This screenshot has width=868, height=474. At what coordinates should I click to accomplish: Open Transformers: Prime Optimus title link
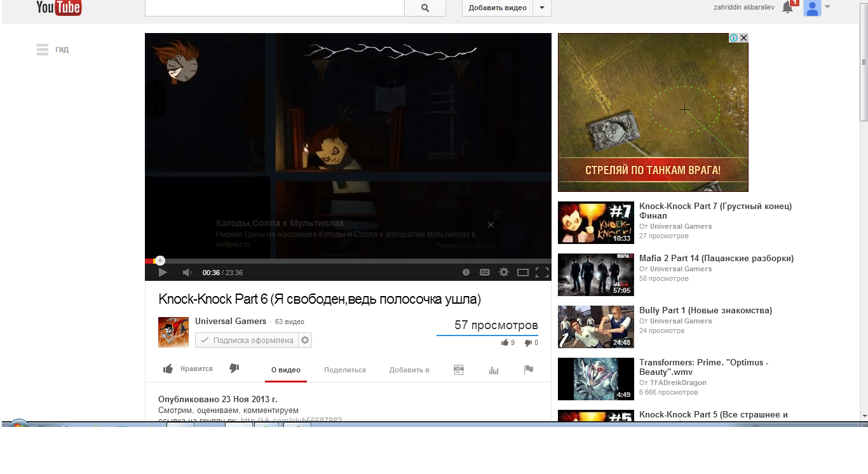[704, 367]
